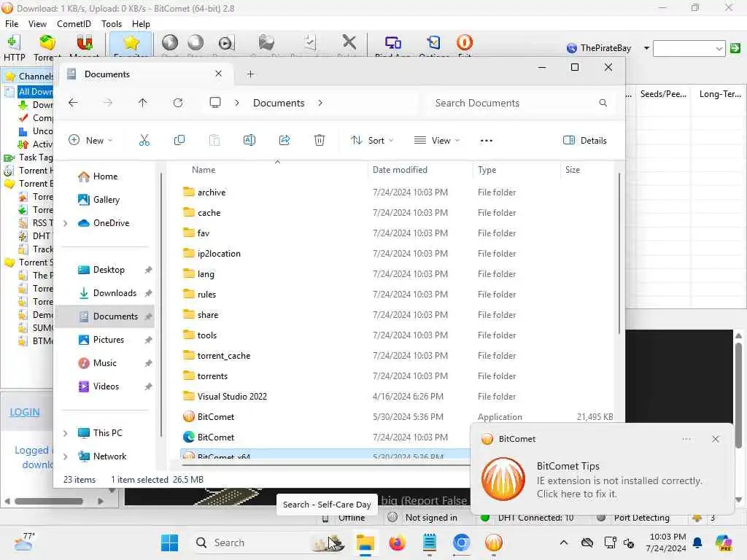Go up one folder with up arrow
Image resolution: width=747 pixels, height=560 pixels.
(x=142, y=102)
